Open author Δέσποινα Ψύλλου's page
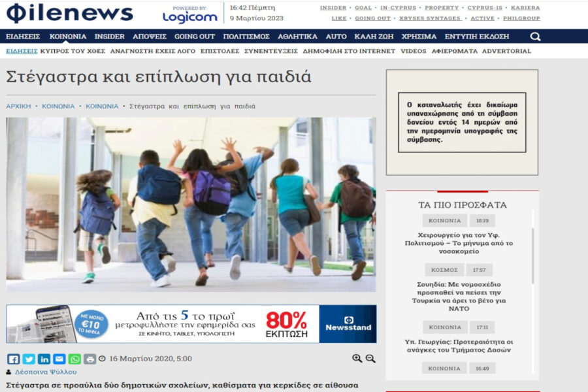This screenshot has width=588, height=392. click(x=46, y=372)
